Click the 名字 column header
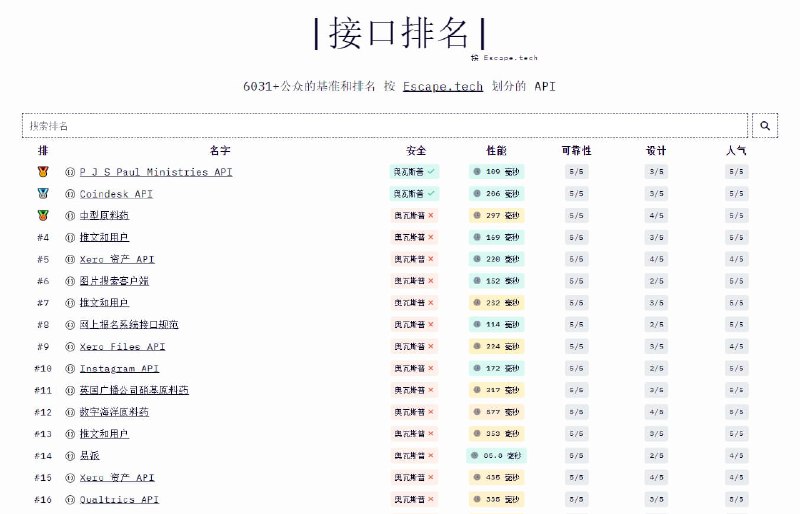 point(220,151)
